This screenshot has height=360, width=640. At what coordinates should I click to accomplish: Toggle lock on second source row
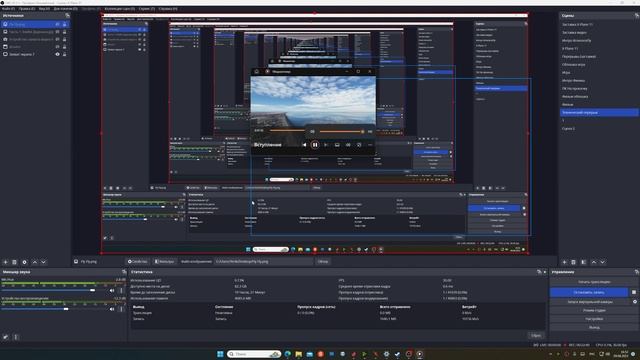click(x=64, y=32)
